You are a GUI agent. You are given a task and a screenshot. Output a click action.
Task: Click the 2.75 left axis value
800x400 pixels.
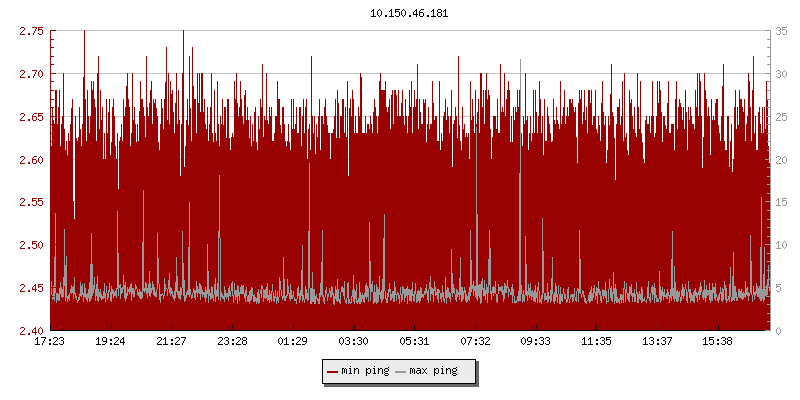click(x=31, y=32)
